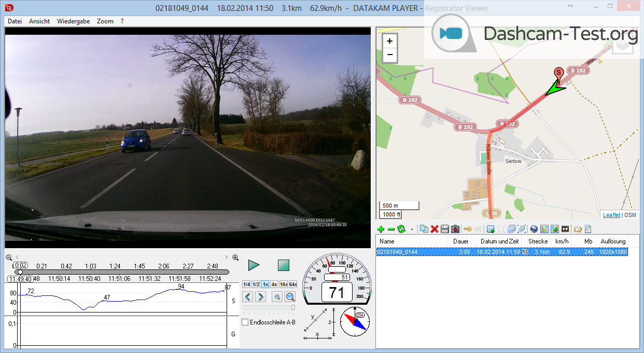The width and height of the screenshot is (644, 353).
Task: Click the blue globe icon
Action: [x=534, y=229]
